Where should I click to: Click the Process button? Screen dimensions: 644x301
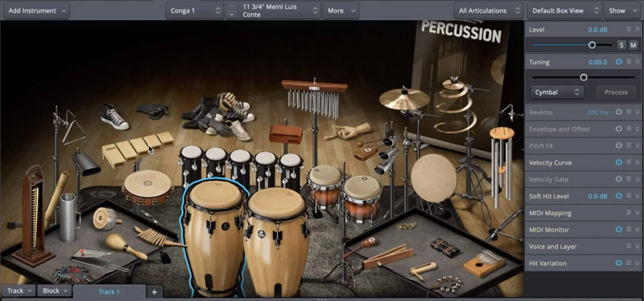pos(616,92)
